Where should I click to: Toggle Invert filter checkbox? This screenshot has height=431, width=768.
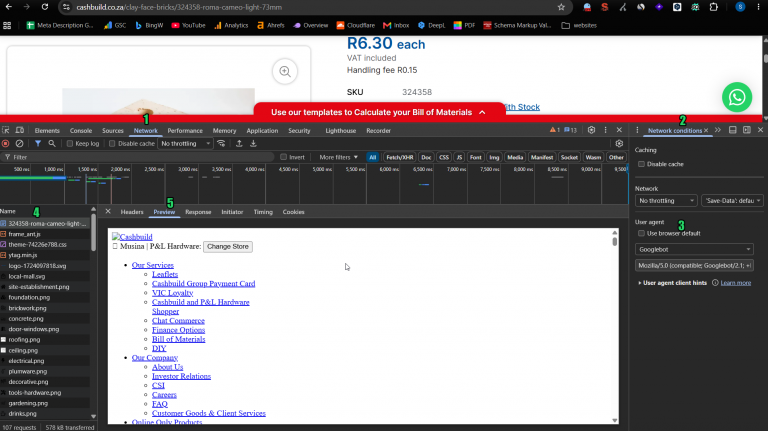(x=283, y=157)
